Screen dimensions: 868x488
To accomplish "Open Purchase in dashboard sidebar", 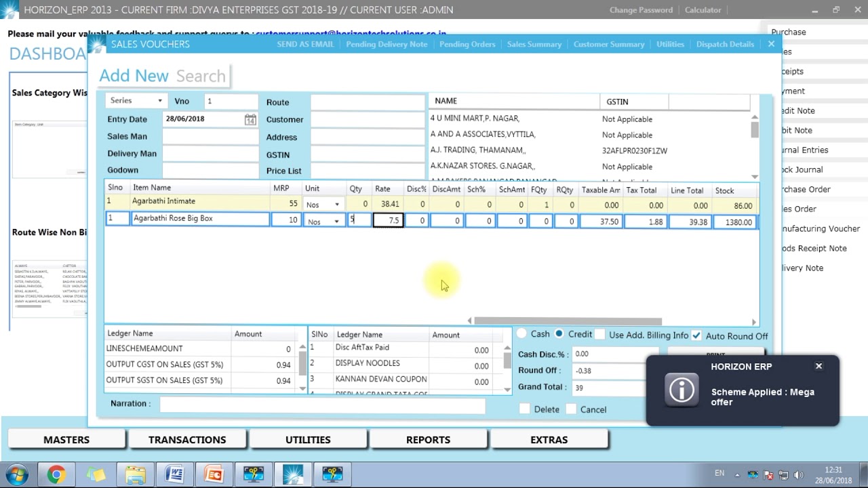I will 789,32.
